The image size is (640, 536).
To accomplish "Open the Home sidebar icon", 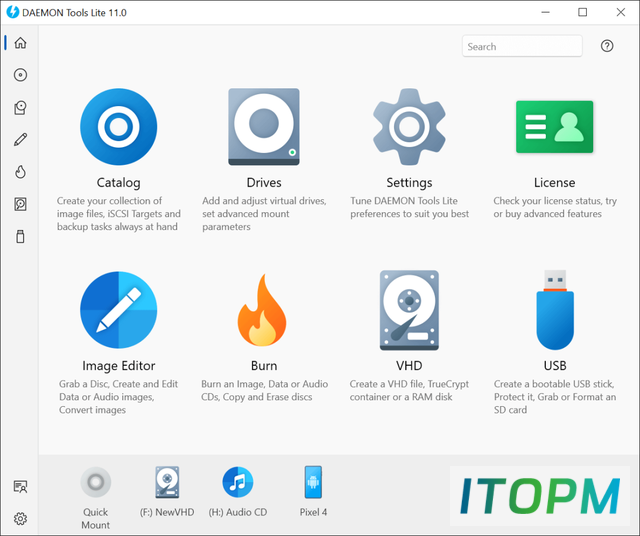I will coord(20,43).
